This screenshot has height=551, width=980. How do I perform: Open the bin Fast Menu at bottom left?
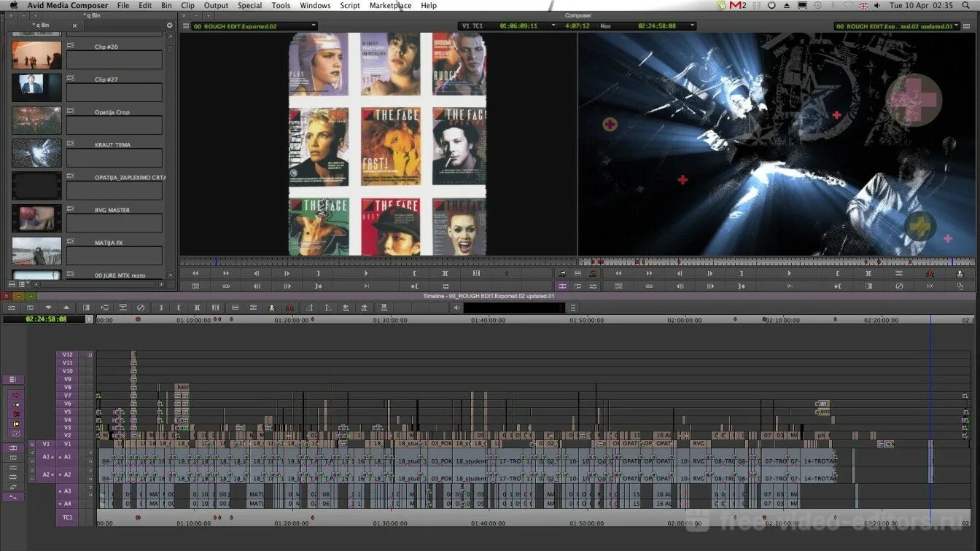11,284
